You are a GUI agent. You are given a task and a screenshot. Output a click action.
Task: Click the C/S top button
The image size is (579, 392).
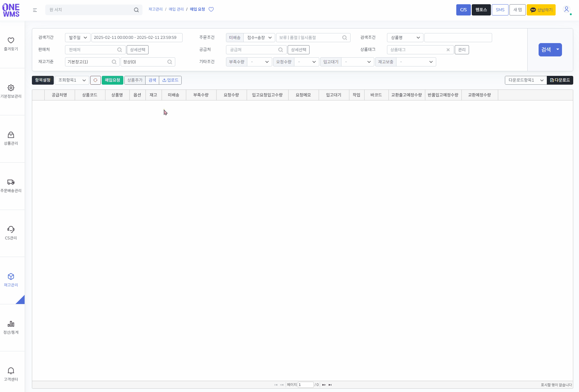tap(464, 10)
